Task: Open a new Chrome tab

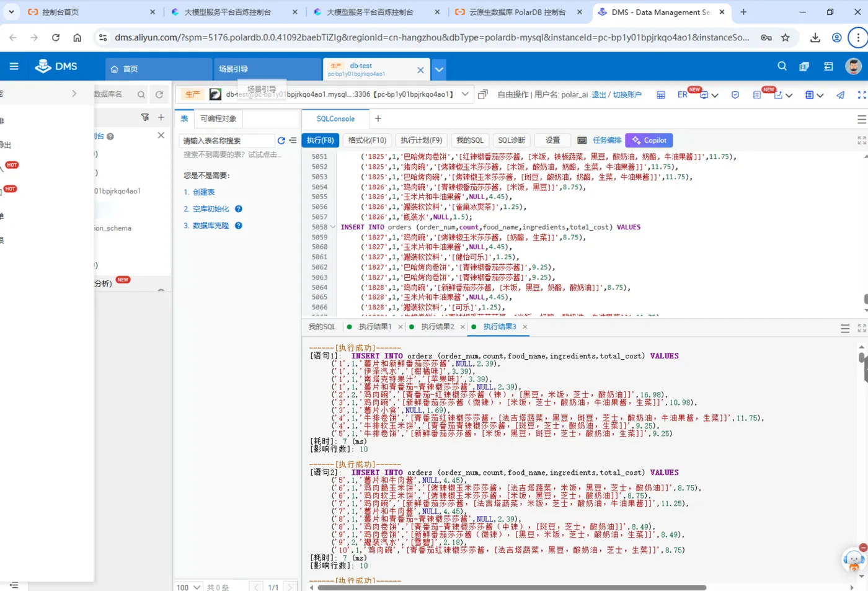Action: pyautogui.click(x=743, y=12)
